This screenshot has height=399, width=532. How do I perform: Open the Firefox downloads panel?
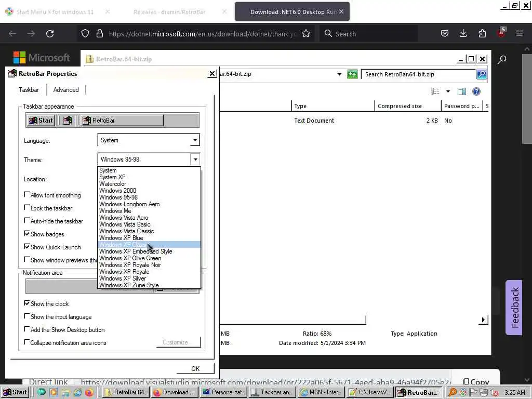pyautogui.click(x=463, y=34)
